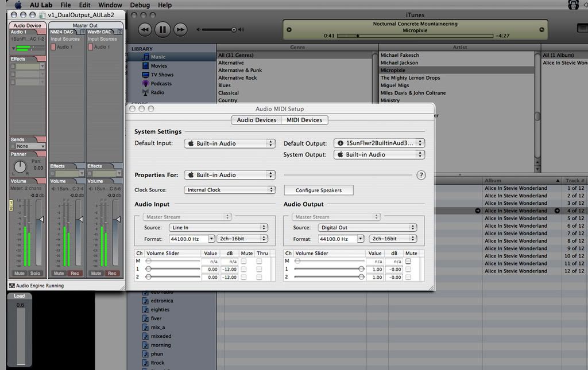Image resolution: width=588 pixels, height=370 pixels.
Task: Open the Audio Input 2ch-16bit format dropdown
Action: click(x=242, y=239)
